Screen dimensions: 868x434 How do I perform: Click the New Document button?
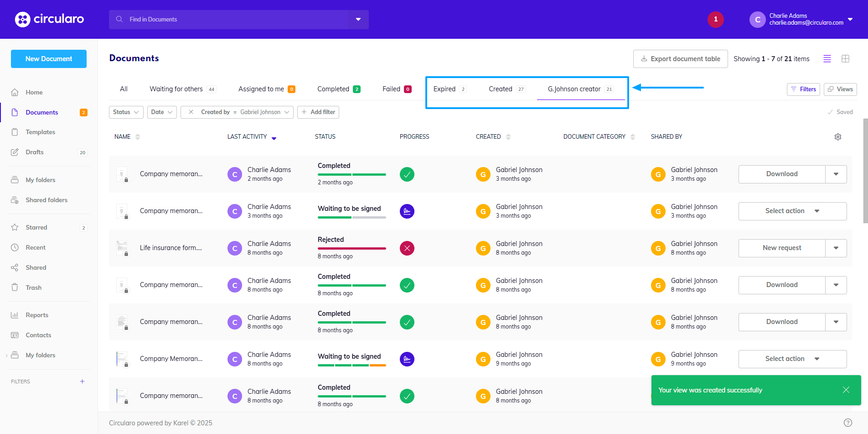pos(49,59)
